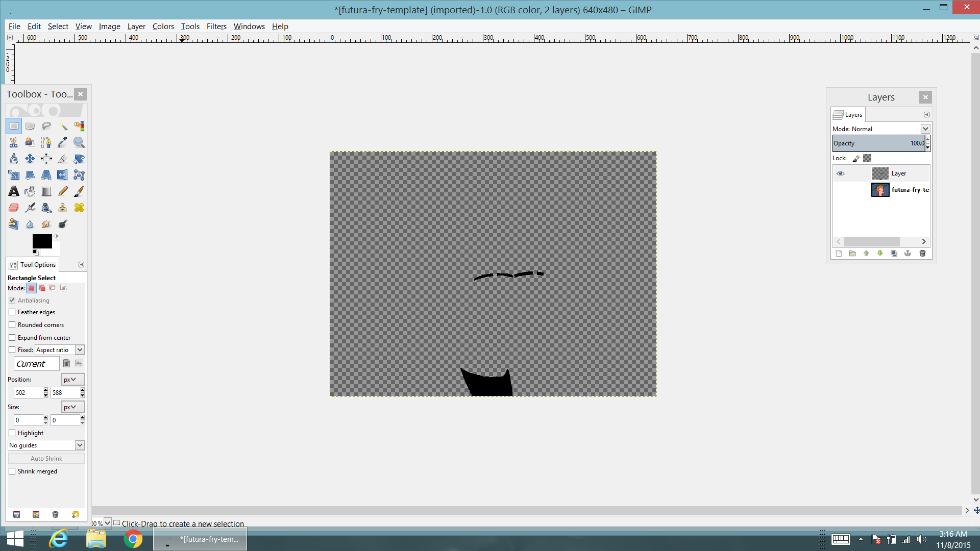
Task: Select the Smudge finger tool
Action: tap(46, 224)
